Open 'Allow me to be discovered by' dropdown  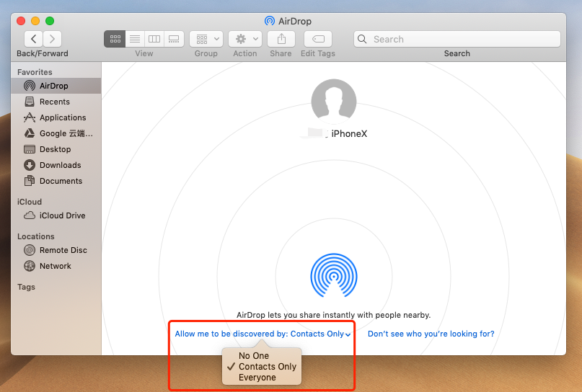[x=263, y=334]
